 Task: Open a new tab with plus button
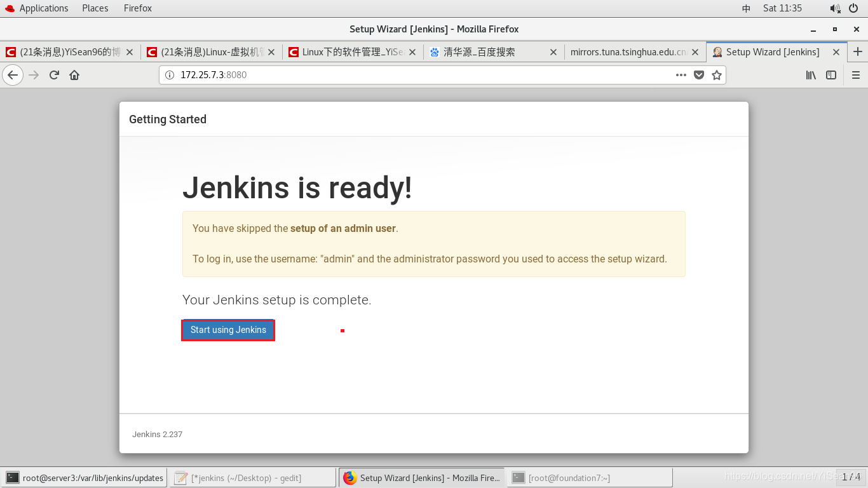click(x=858, y=51)
